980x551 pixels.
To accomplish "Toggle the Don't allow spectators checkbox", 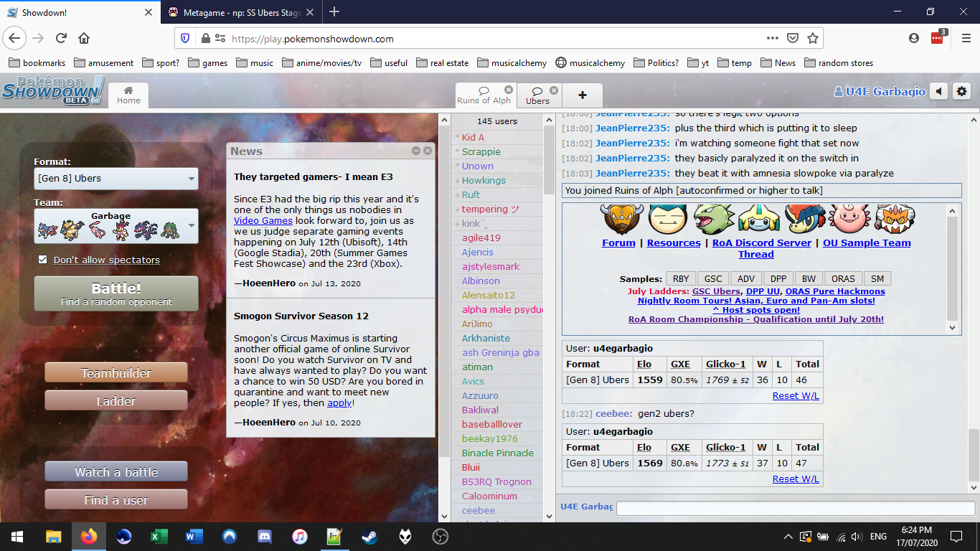I will tap(43, 260).
